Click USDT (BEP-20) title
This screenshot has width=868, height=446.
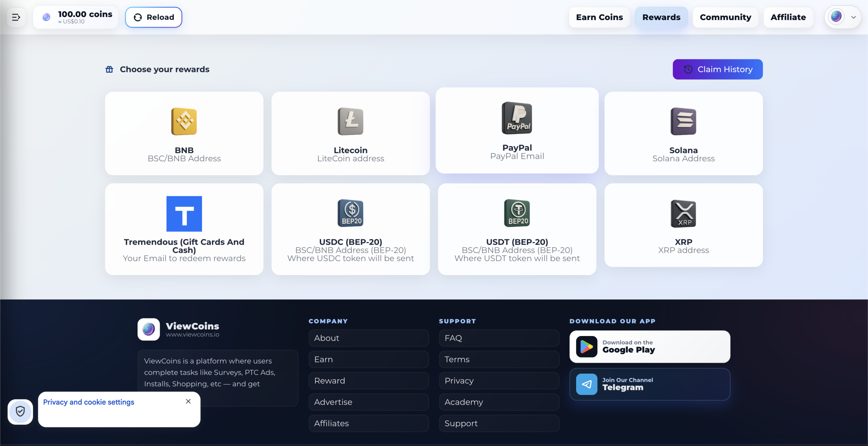tap(517, 242)
